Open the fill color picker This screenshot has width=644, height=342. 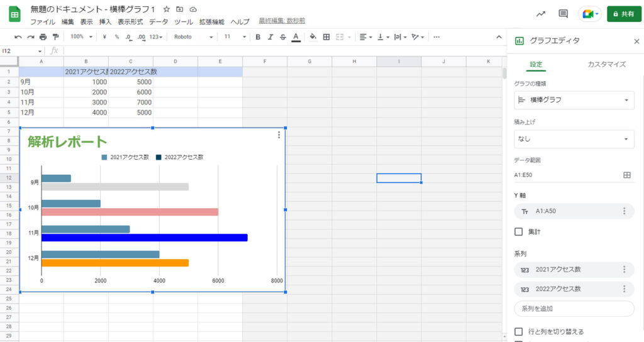click(x=313, y=37)
